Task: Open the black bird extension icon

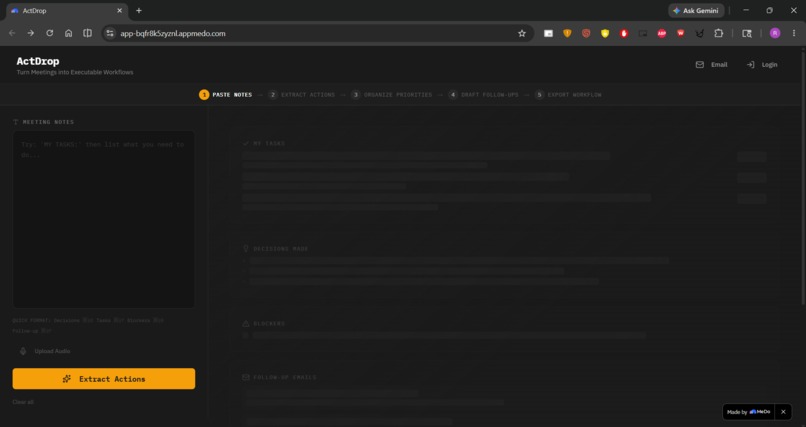Action: (x=700, y=33)
